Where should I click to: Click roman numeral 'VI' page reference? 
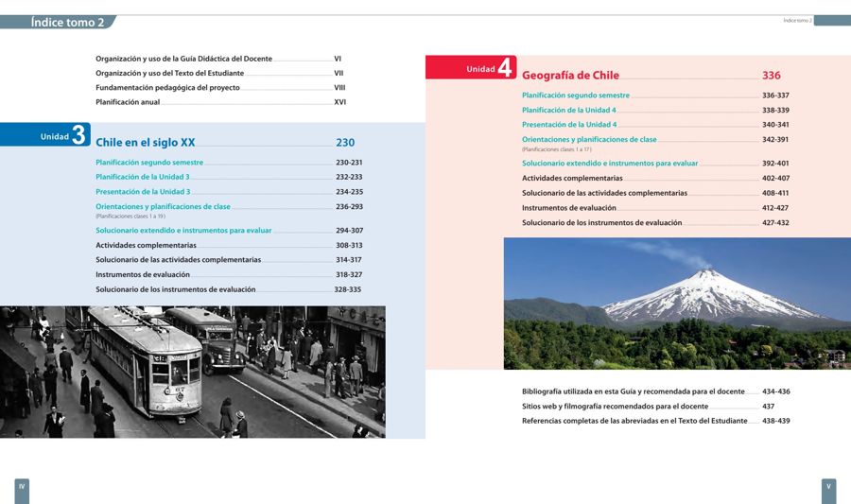338,59
